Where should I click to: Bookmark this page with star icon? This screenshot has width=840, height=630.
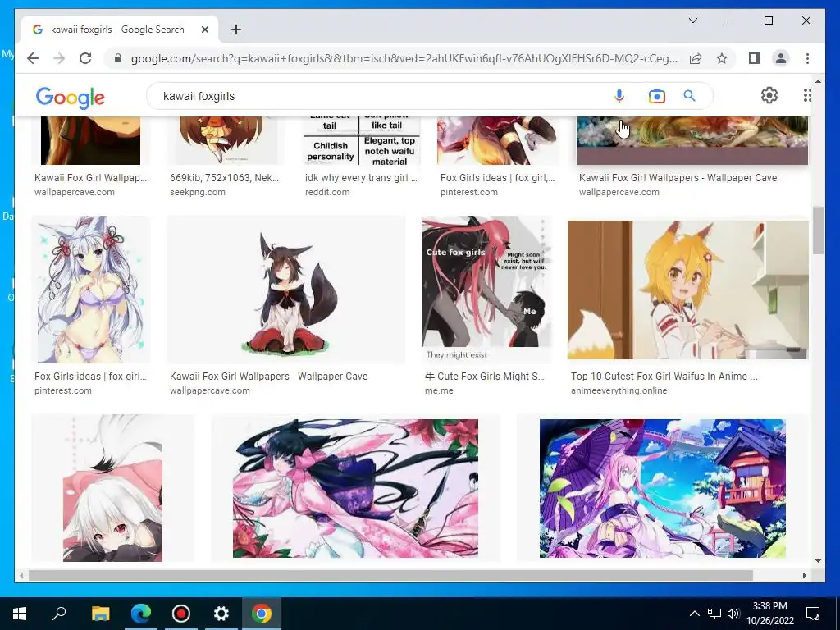click(722, 58)
